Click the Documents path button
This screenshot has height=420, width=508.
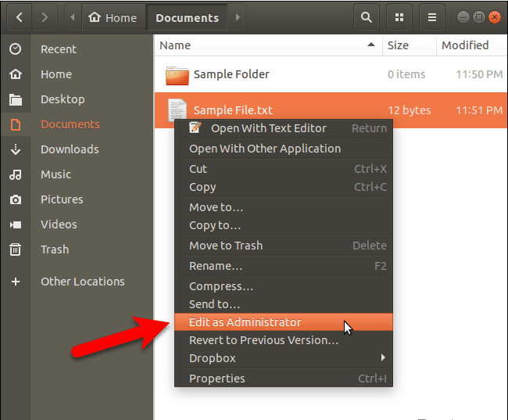[187, 16]
